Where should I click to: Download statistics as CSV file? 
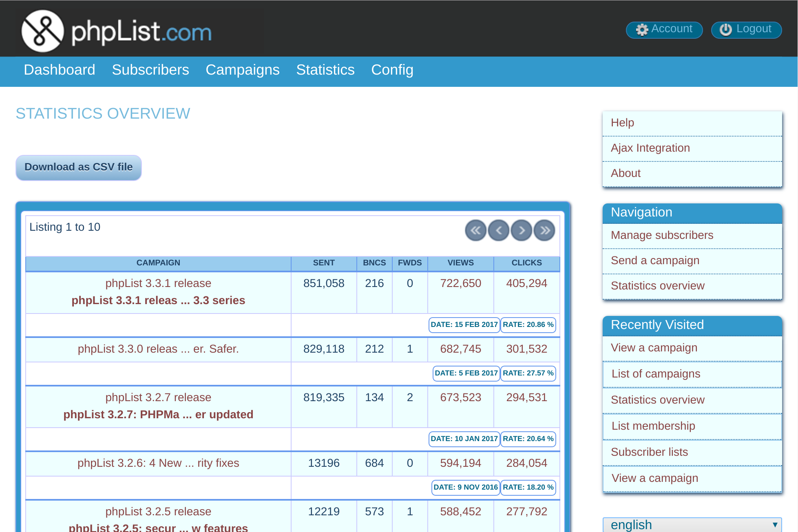pyautogui.click(x=79, y=167)
